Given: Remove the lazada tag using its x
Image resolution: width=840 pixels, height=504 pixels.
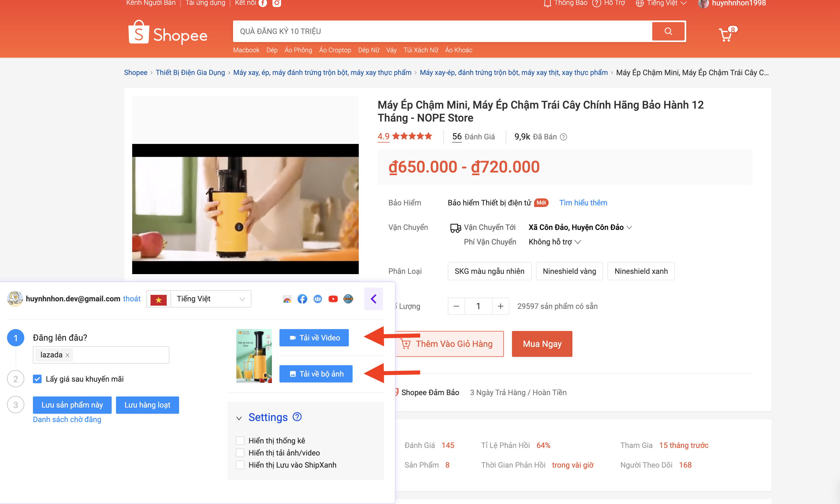Looking at the screenshot, I should (x=67, y=355).
